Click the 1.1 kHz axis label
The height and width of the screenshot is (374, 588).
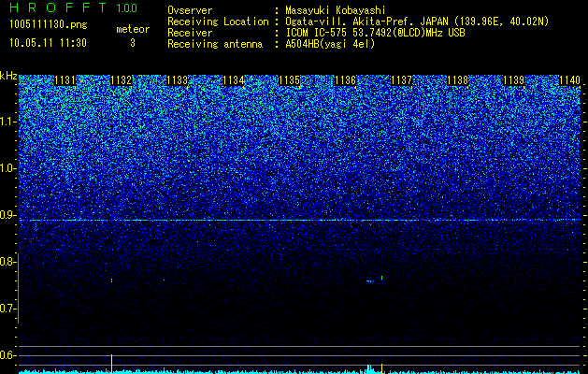(x=7, y=122)
